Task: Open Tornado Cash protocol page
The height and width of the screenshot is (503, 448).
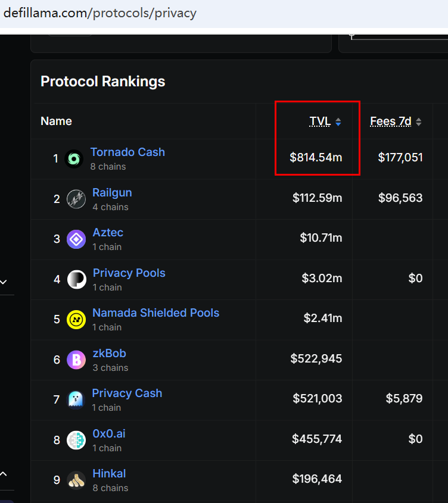Action: point(127,152)
